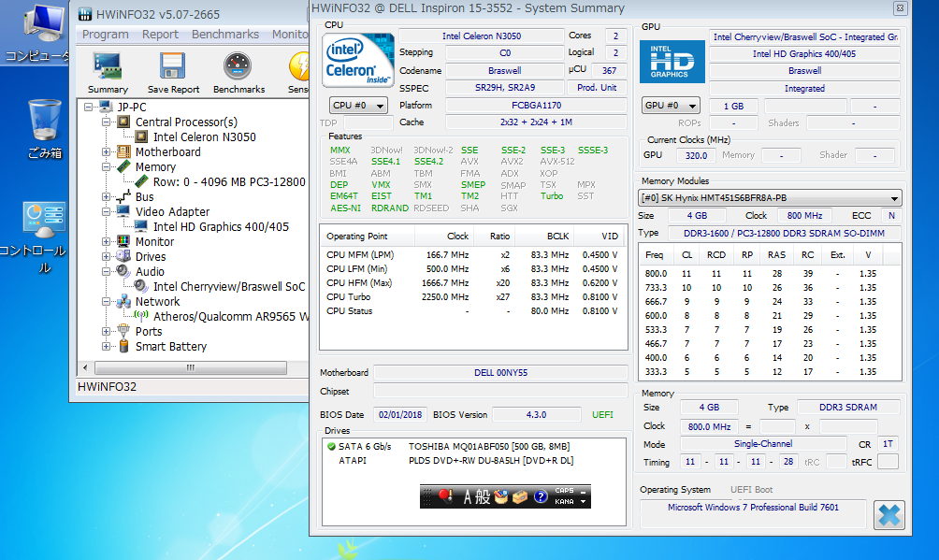Click the Bus icon in tree
Image resolution: width=939 pixels, height=560 pixels.
click(124, 196)
